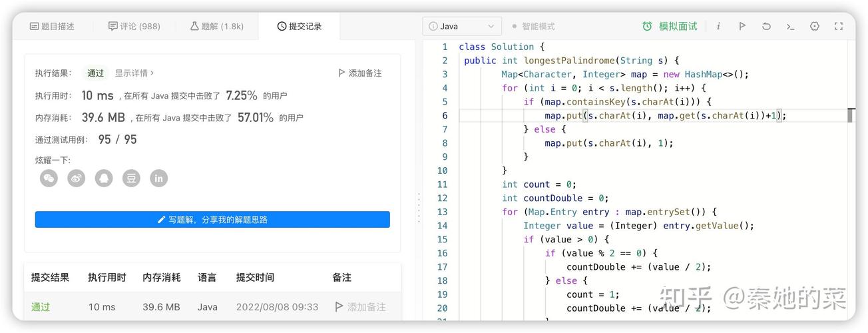Click the 通过 status badge
The image size is (868, 333).
point(96,73)
